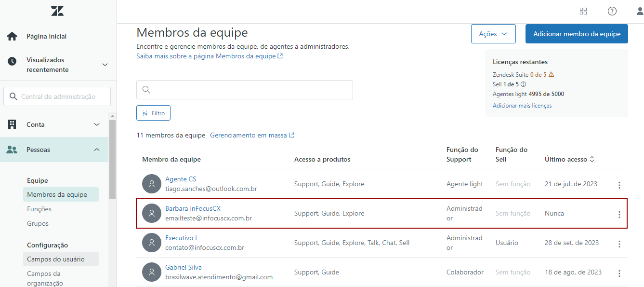Open Funções in the sidebar

(39, 209)
